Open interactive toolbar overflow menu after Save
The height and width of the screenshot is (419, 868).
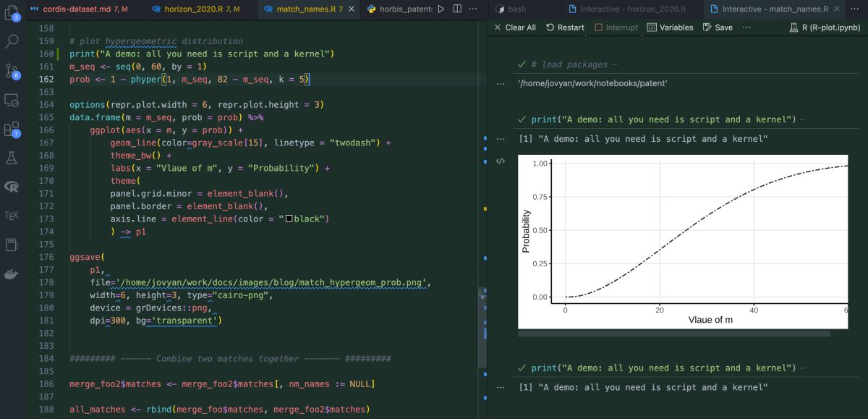[746, 27]
